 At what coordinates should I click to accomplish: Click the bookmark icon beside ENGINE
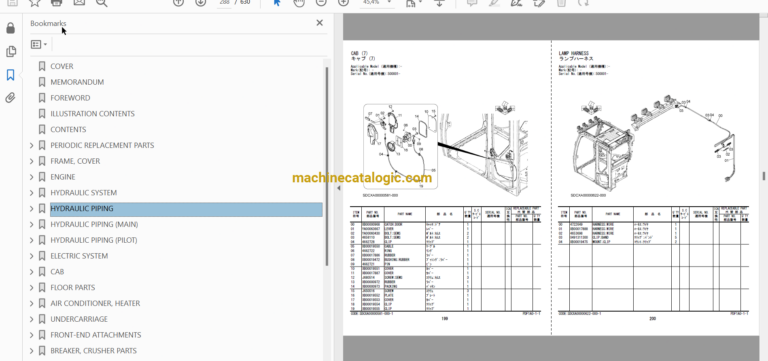[x=42, y=177]
